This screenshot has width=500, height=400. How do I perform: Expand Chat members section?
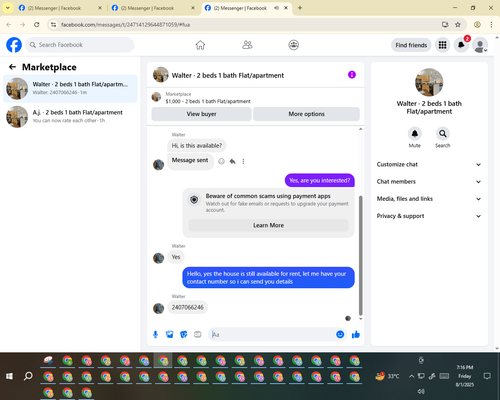(x=429, y=182)
